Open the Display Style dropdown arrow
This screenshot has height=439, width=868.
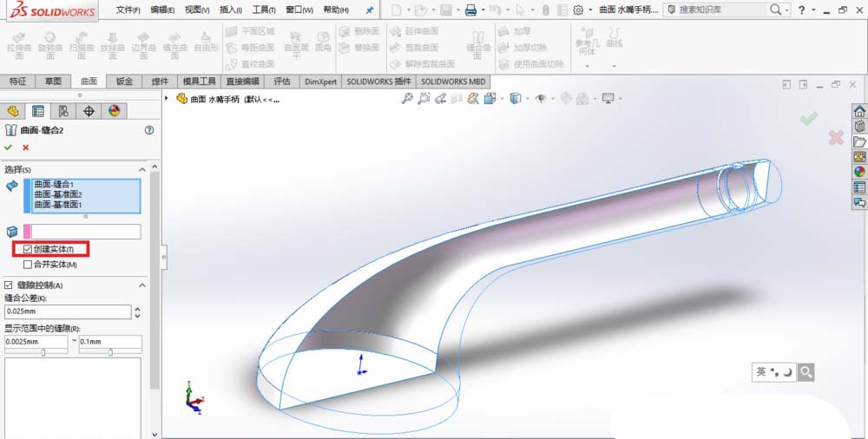[x=527, y=99]
